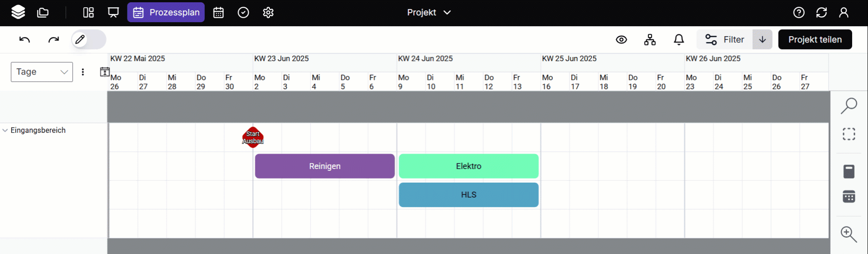Select the Prozessplan tab
This screenshot has width=868, height=254.
pyautogui.click(x=166, y=12)
